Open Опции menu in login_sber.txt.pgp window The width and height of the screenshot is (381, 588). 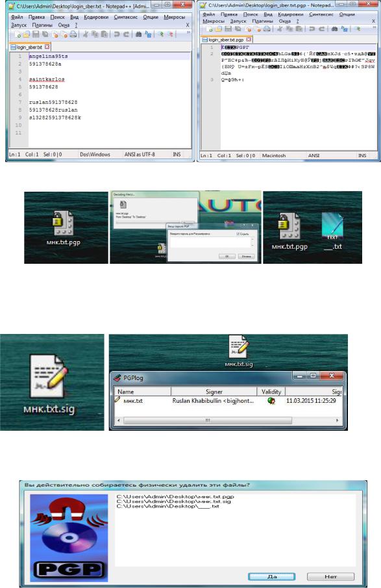tap(347, 14)
